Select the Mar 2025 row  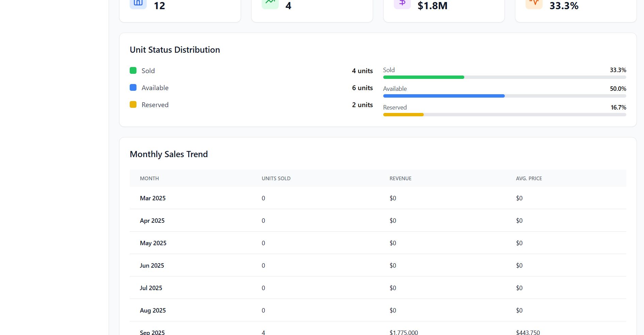(378, 198)
